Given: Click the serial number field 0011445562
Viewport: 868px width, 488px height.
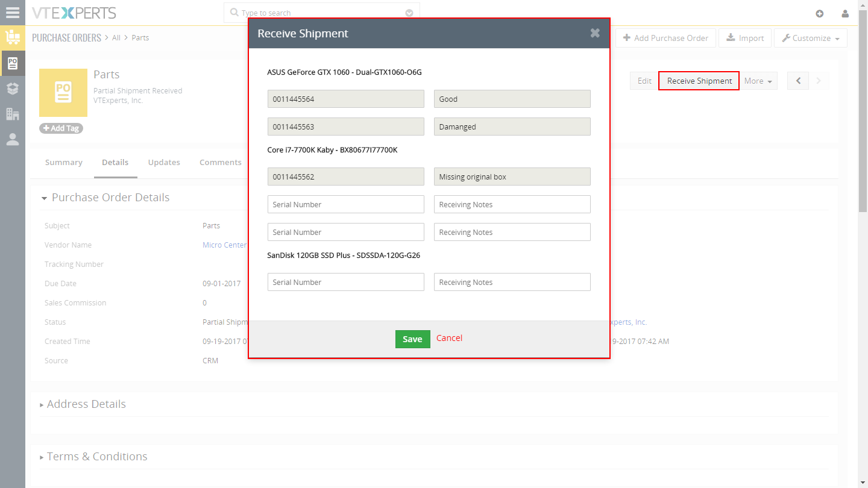Looking at the screenshot, I should click(346, 177).
